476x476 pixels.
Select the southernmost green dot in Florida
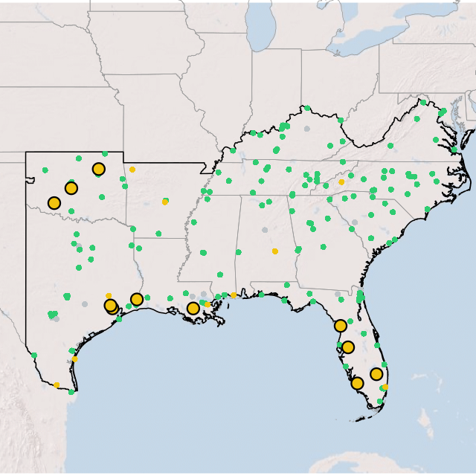coord(380,402)
